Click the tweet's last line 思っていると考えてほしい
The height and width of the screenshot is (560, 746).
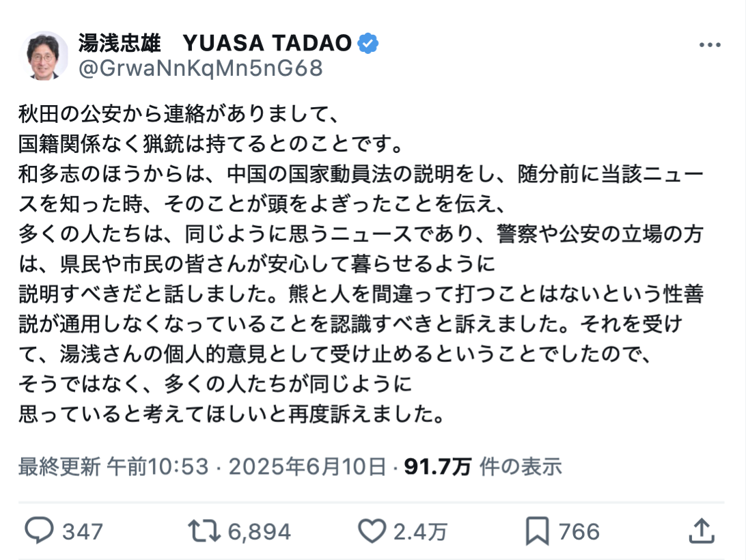pos(232,414)
